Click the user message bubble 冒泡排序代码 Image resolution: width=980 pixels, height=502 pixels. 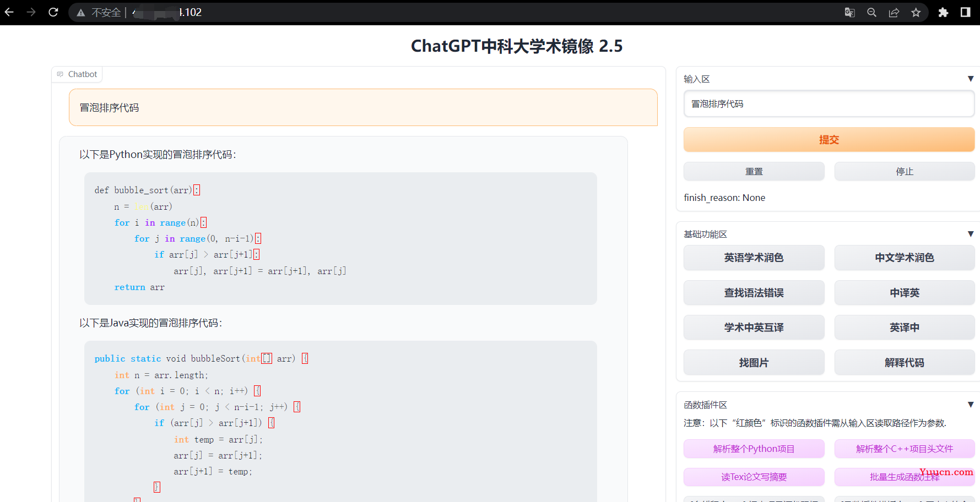point(363,107)
